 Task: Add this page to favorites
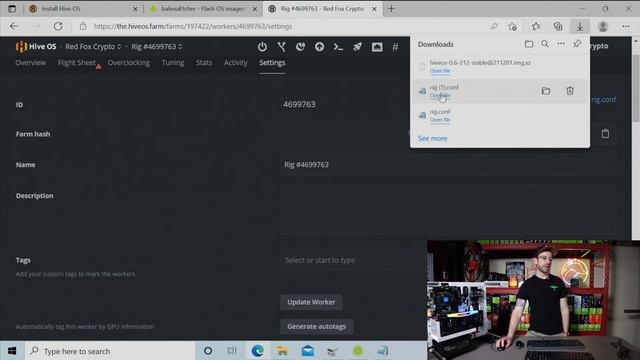[x=513, y=27]
